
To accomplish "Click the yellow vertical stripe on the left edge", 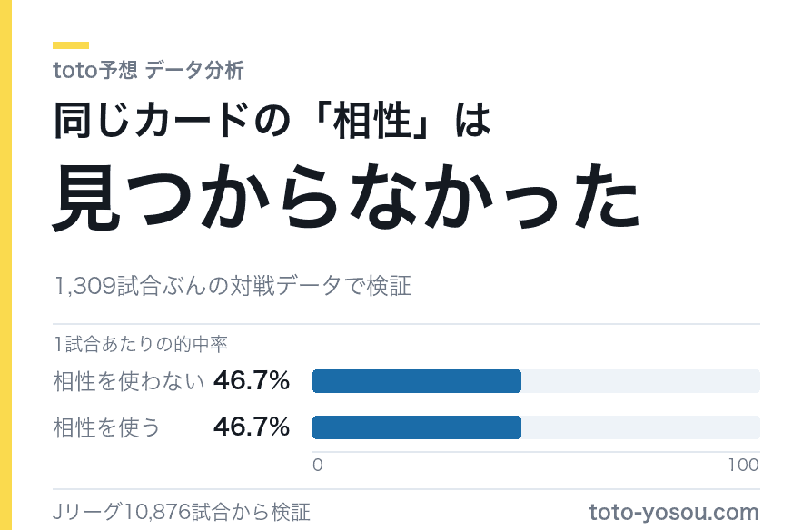I will 5,265.
